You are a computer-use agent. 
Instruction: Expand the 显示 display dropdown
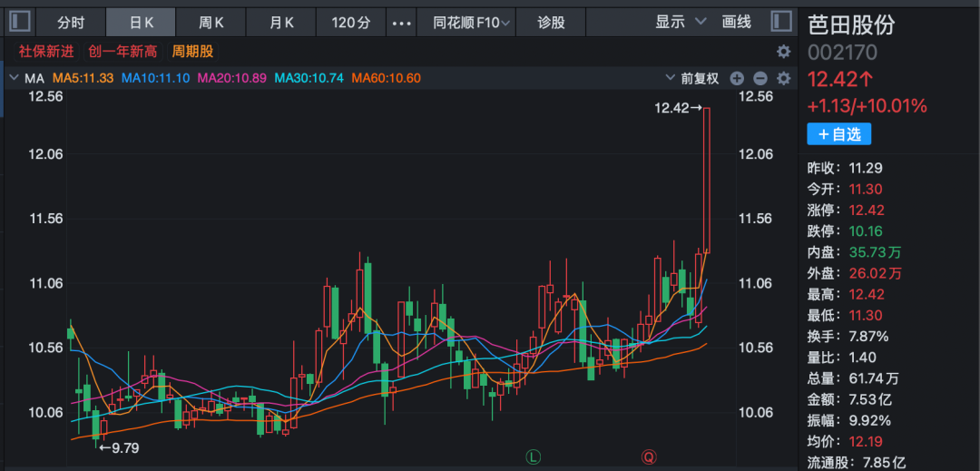pyautogui.click(x=680, y=22)
